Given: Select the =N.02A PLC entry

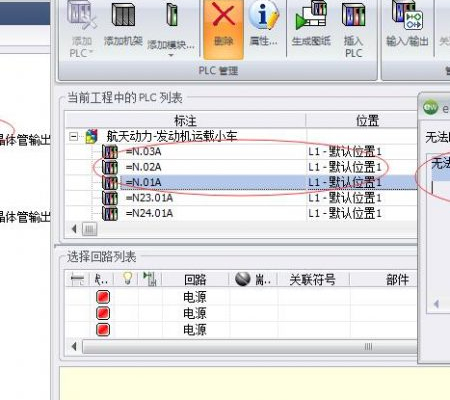Looking at the screenshot, I should pyautogui.click(x=144, y=167).
